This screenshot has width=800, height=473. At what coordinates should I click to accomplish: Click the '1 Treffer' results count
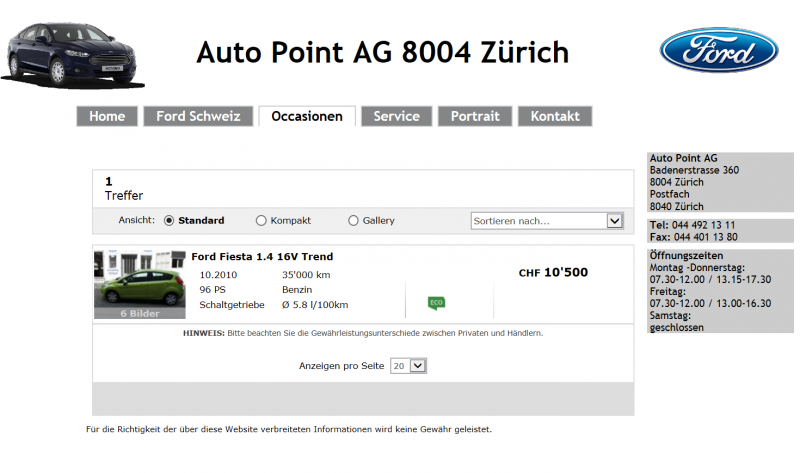point(124,188)
